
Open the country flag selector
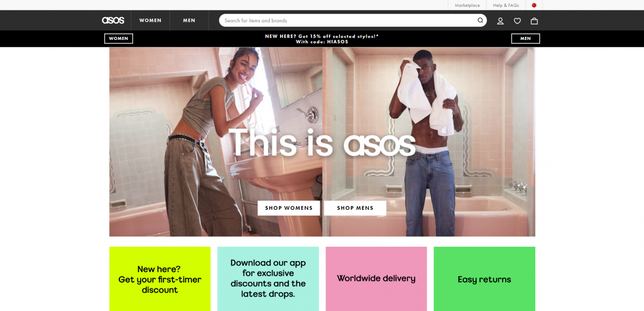[x=534, y=5]
